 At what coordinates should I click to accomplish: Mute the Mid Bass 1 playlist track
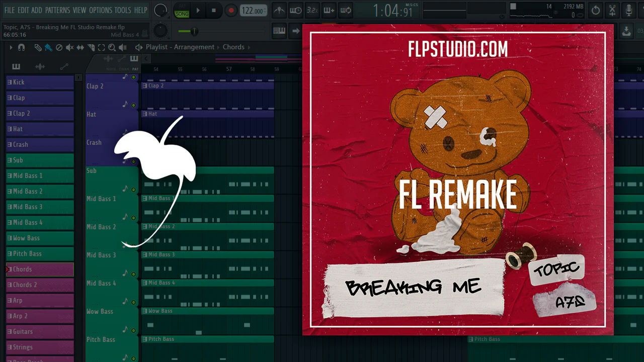133,218
